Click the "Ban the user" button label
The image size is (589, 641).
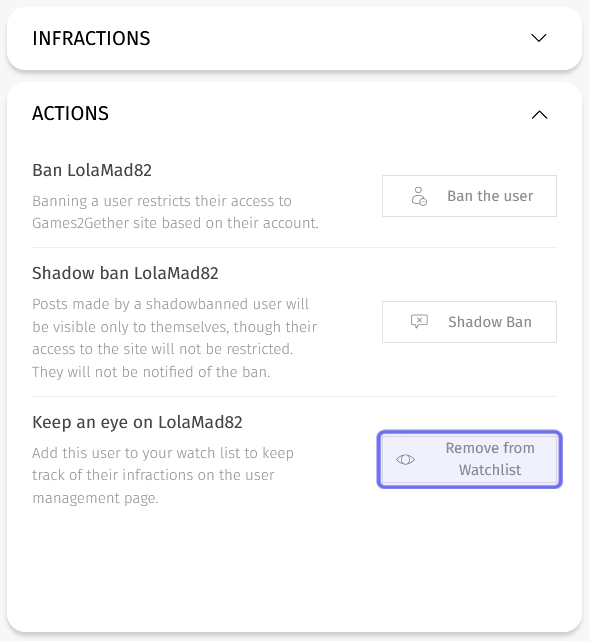(490, 196)
